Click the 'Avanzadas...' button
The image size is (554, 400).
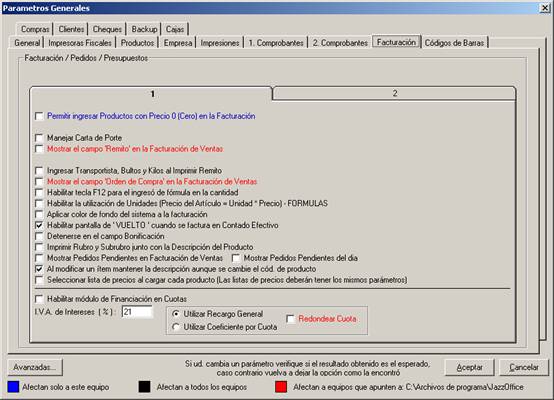pyautogui.click(x=35, y=367)
